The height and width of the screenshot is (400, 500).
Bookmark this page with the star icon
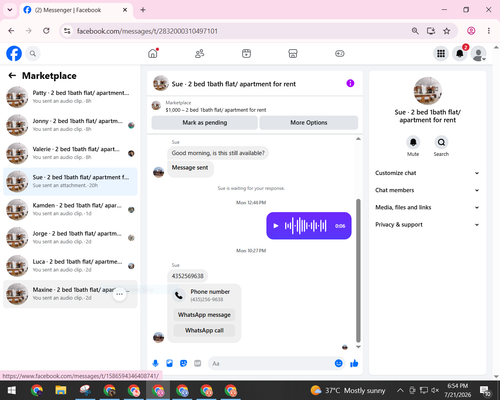point(447,31)
